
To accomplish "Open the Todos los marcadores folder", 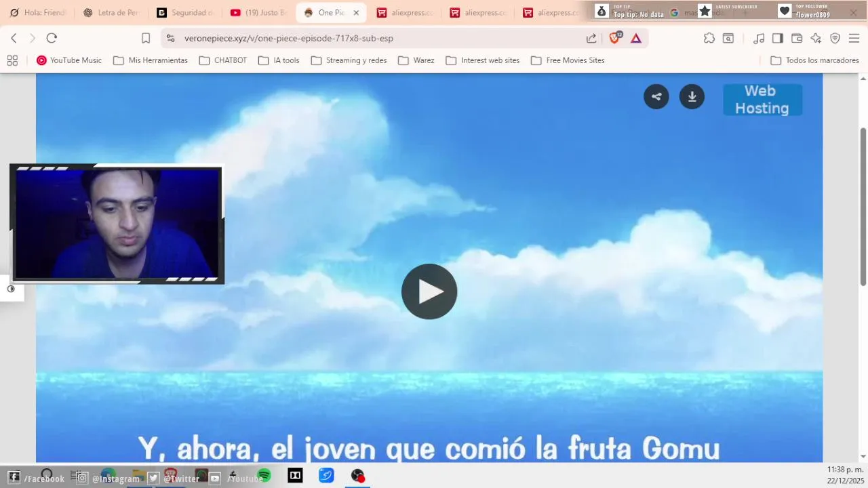I will point(815,60).
